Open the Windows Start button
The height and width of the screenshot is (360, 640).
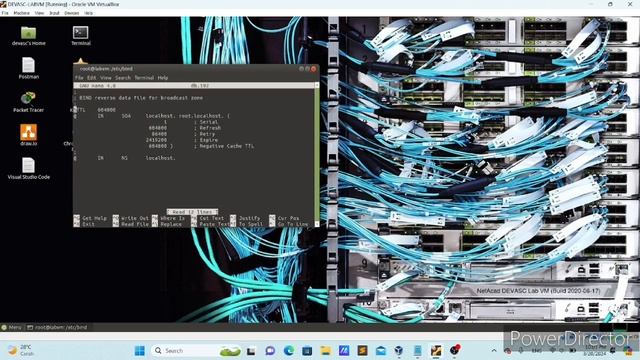[140, 351]
